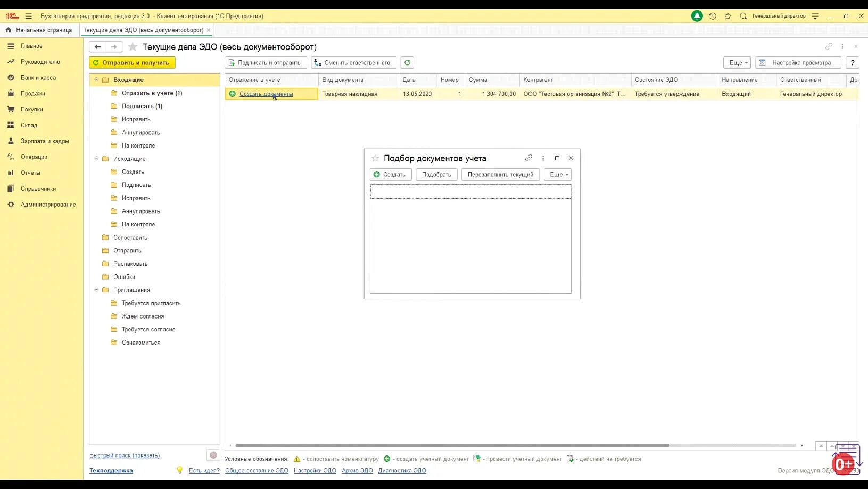Screen dimensions: 868x489
Task: Open the notifications bell icon
Action: point(697,16)
